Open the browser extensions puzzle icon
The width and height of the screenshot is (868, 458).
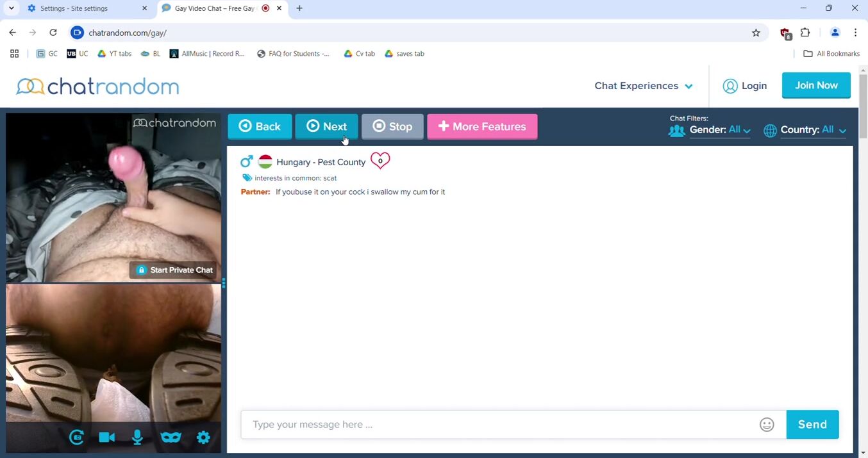point(806,33)
